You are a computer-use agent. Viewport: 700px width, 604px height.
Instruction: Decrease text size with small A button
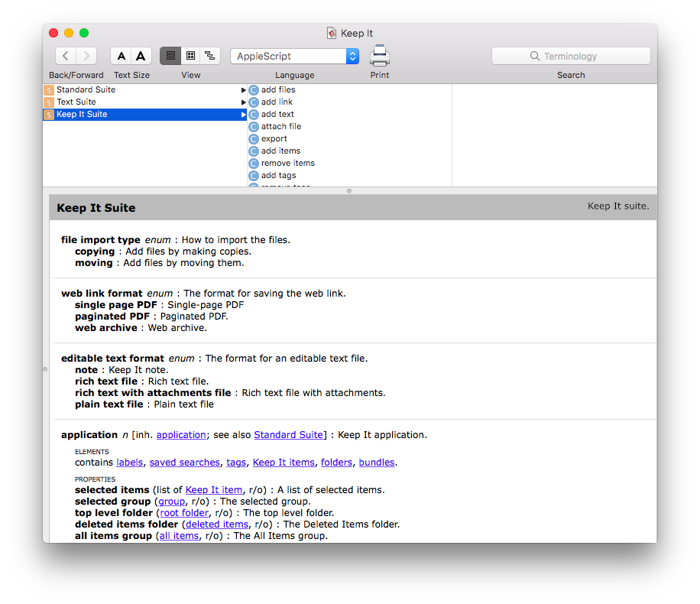coord(121,56)
